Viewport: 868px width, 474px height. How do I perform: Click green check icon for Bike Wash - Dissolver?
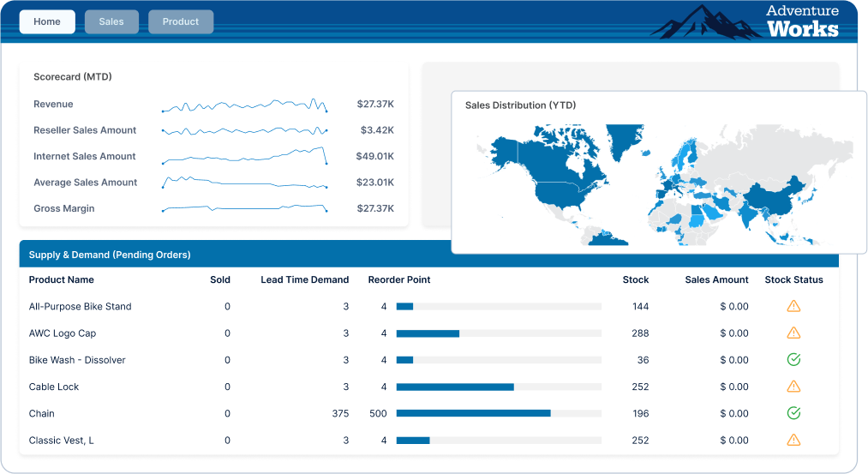pos(793,360)
